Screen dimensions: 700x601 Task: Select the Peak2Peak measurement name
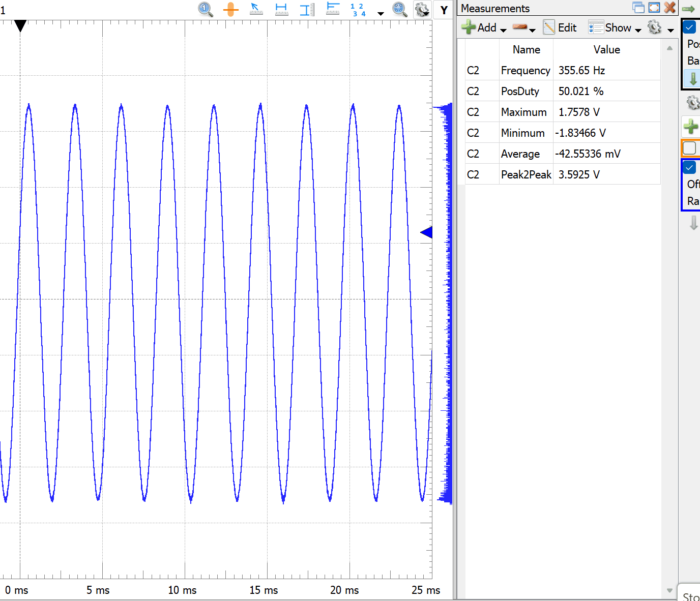(x=526, y=174)
